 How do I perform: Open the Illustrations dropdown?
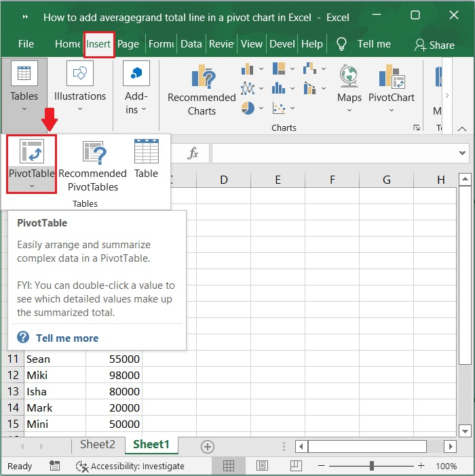pos(80,87)
